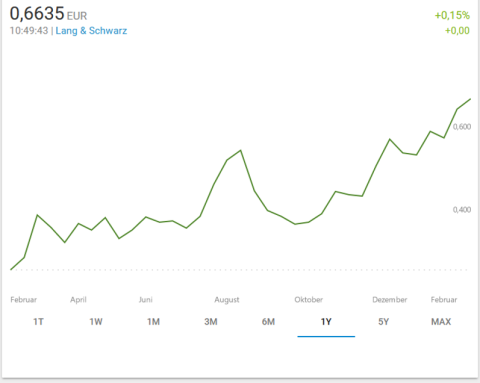Show the 3M chart period
The height and width of the screenshot is (383, 480).
211,322
